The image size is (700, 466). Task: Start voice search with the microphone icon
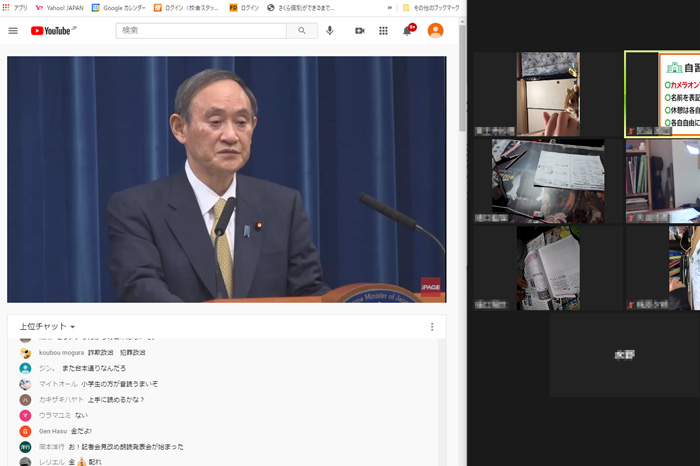click(330, 31)
